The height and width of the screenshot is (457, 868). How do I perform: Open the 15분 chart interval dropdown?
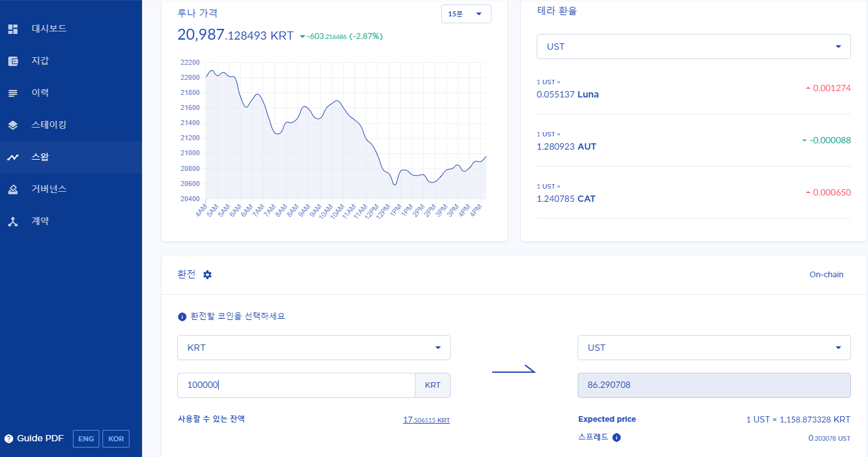(x=466, y=14)
